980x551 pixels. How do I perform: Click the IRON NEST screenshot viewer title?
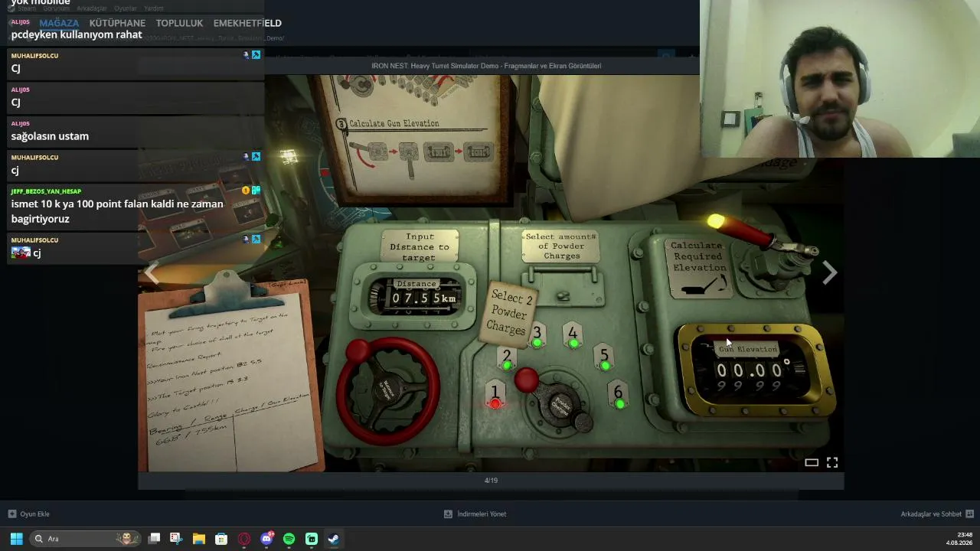coord(486,66)
